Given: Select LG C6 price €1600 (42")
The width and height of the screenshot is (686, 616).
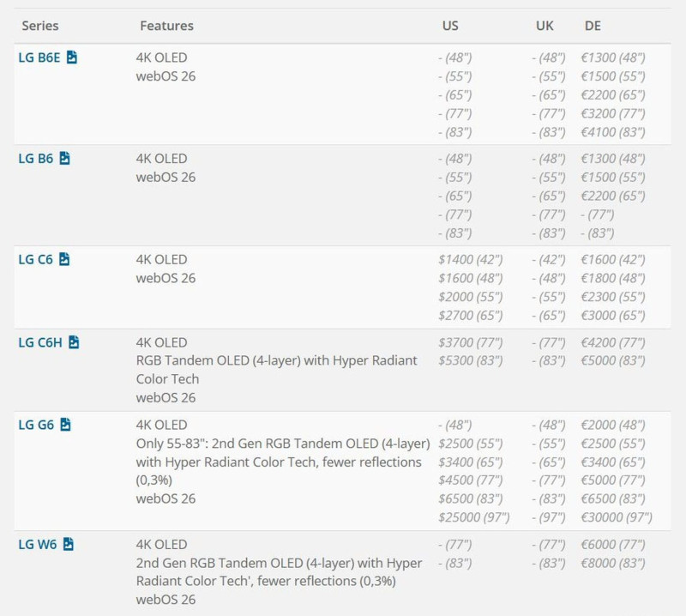Looking at the screenshot, I should coord(613,259).
